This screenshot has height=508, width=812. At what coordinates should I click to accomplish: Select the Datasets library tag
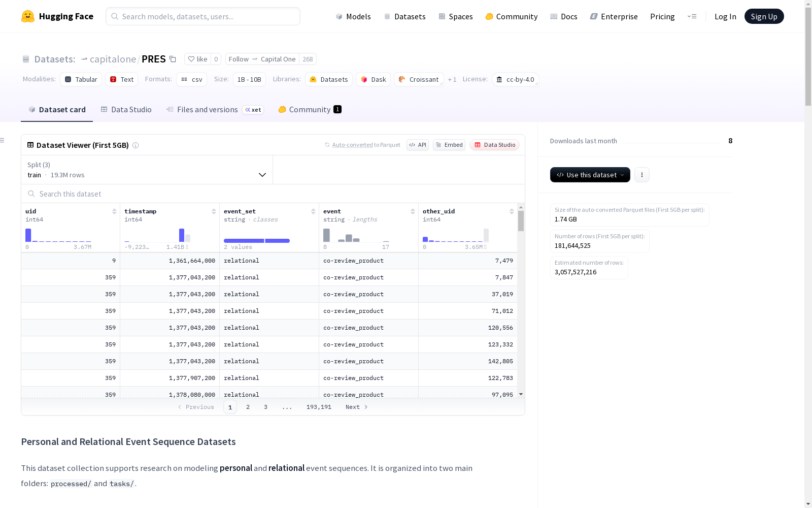coord(329,79)
